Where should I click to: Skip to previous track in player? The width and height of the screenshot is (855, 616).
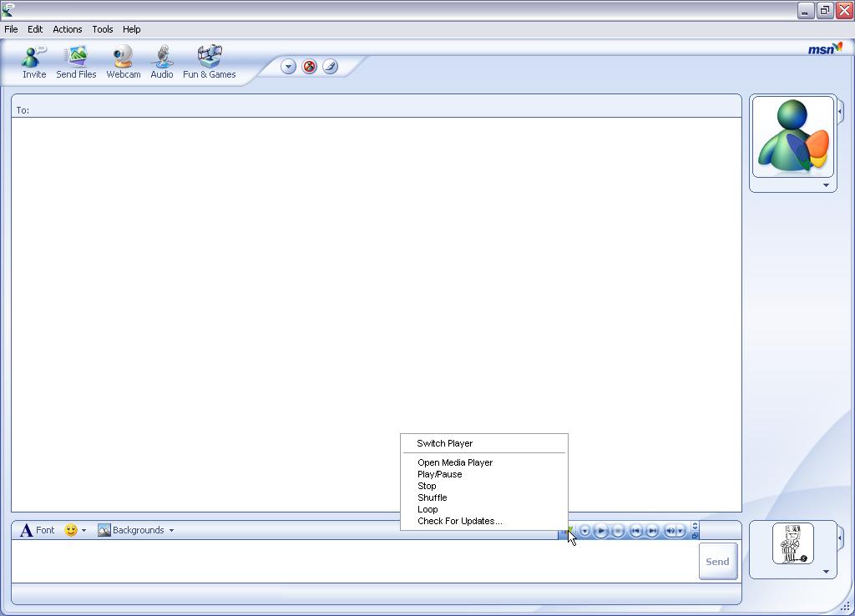(x=635, y=530)
